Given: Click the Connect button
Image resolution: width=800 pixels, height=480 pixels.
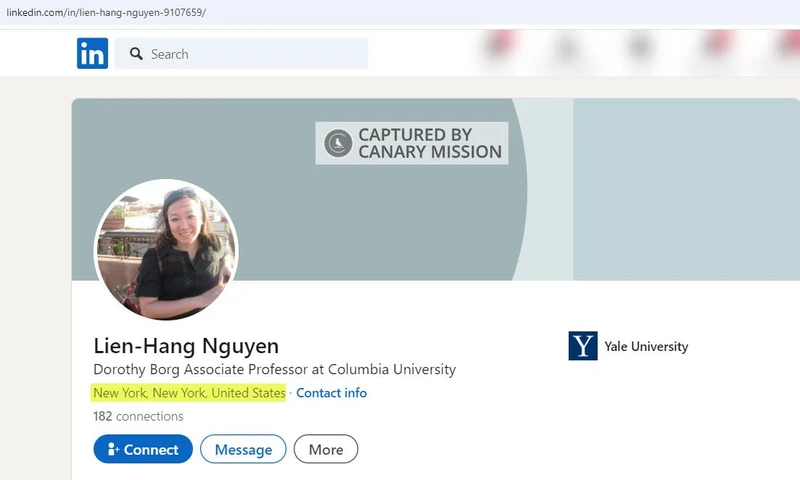Looking at the screenshot, I should [x=143, y=449].
